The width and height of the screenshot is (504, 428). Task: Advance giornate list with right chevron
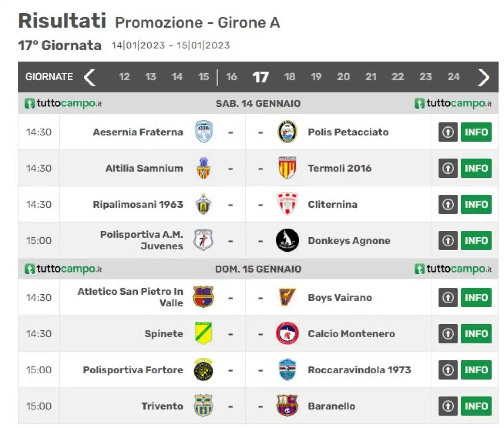[x=484, y=77]
